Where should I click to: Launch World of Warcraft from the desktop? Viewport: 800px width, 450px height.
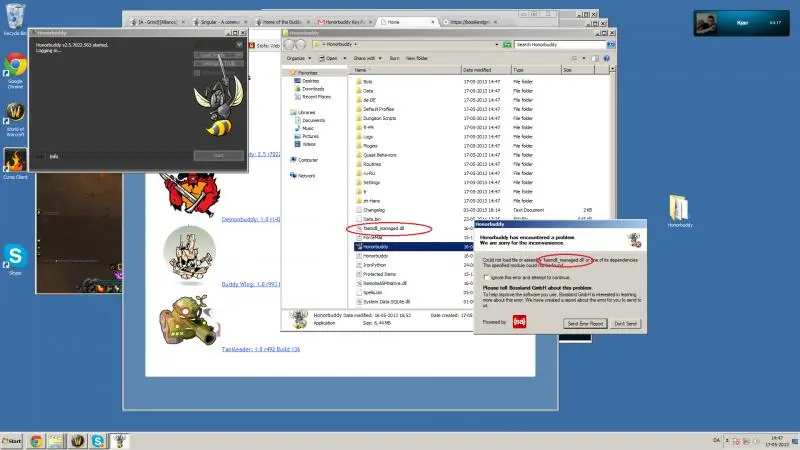tap(15, 119)
